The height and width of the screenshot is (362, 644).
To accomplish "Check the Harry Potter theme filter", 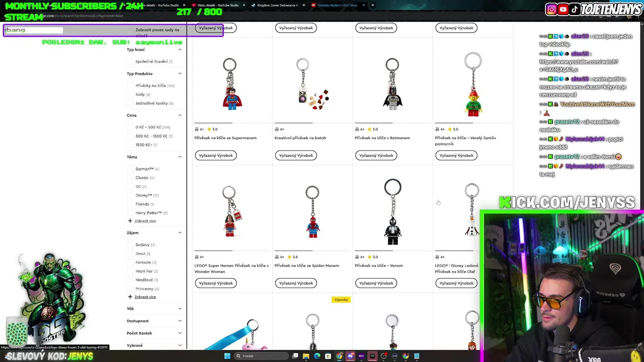I will coord(130,213).
